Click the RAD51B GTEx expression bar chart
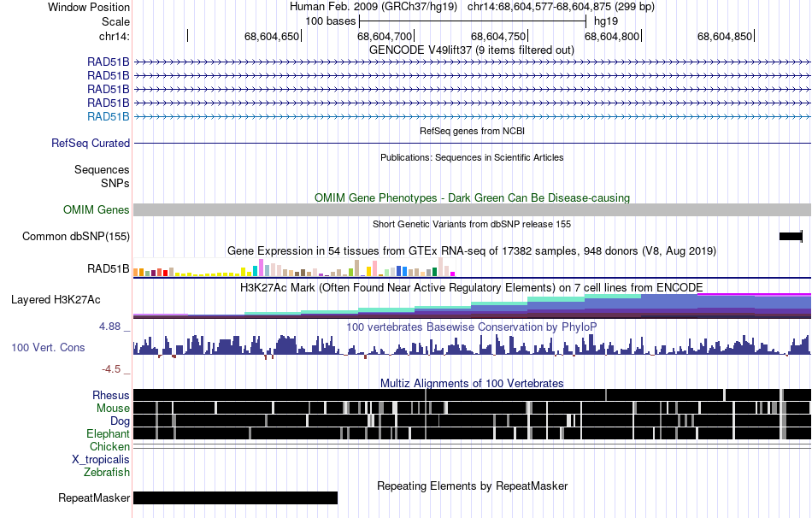This screenshot has height=518, width=812. [294, 268]
